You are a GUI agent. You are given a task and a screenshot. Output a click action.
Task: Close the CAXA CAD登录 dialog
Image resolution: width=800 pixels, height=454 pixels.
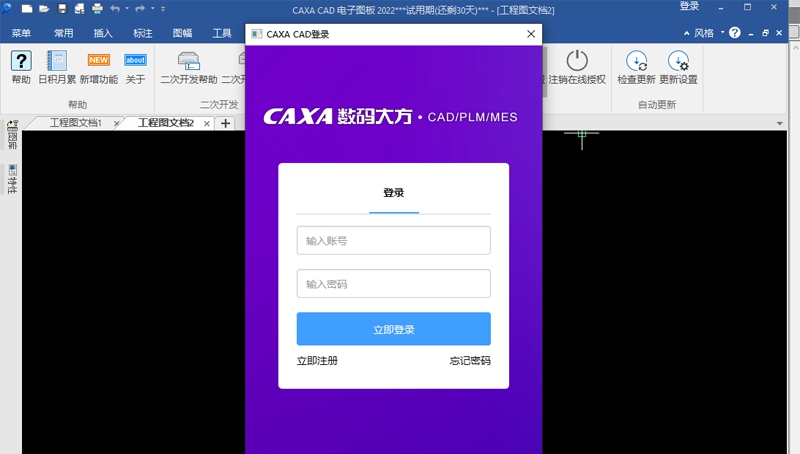(531, 34)
